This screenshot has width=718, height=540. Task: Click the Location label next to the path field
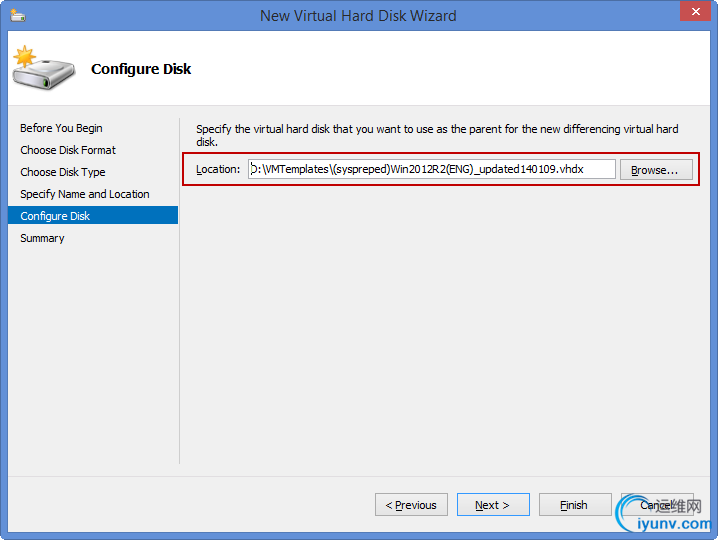(x=218, y=169)
